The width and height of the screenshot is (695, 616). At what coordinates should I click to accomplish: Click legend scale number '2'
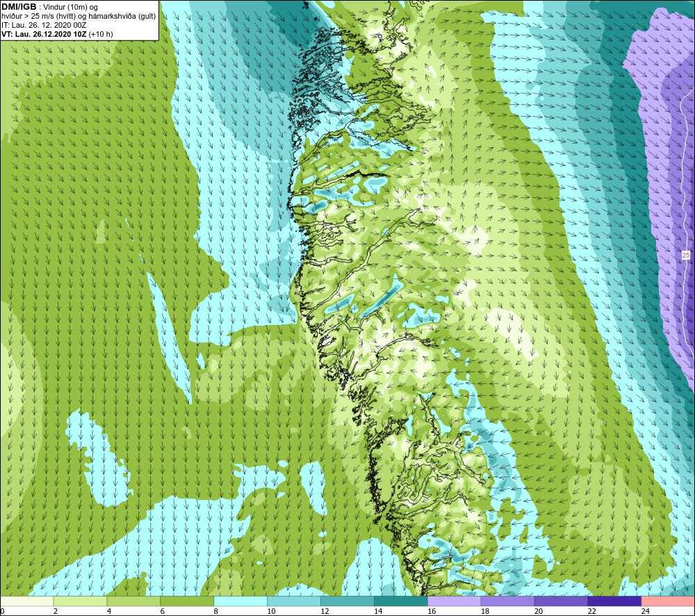(56, 611)
